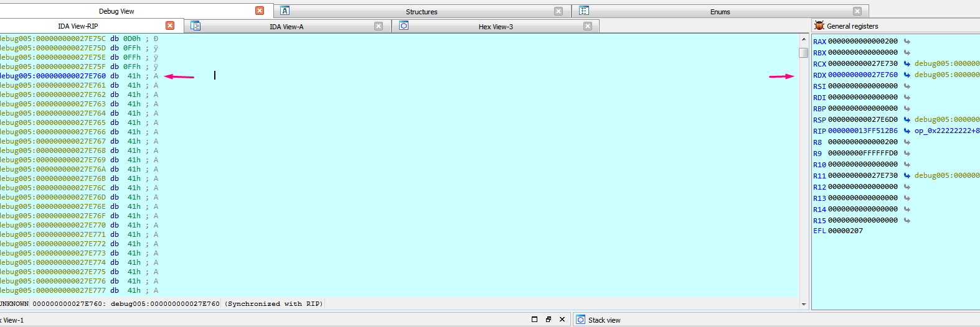
Task: Follow the op_0x22222222+8 reference link
Action: (946, 131)
